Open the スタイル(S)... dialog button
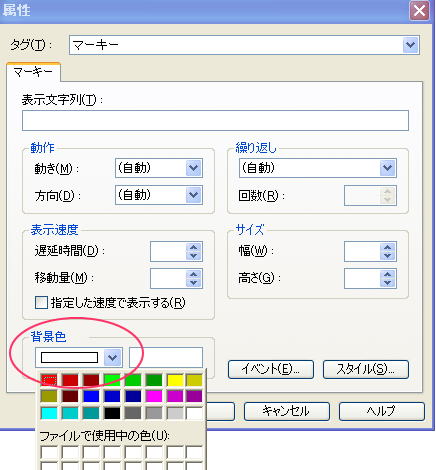The image size is (436, 470). pyautogui.click(x=366, y=369)
